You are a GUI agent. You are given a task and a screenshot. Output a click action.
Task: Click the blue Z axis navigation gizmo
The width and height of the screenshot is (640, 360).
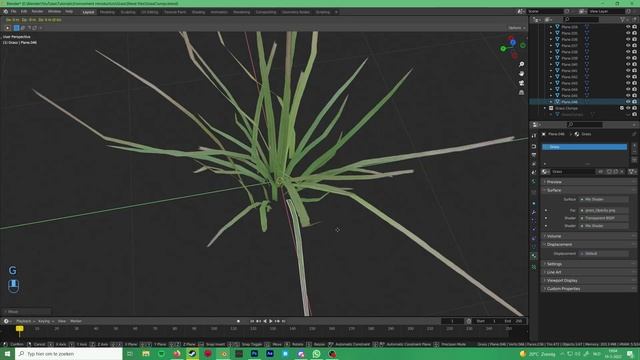click(513, 42)
